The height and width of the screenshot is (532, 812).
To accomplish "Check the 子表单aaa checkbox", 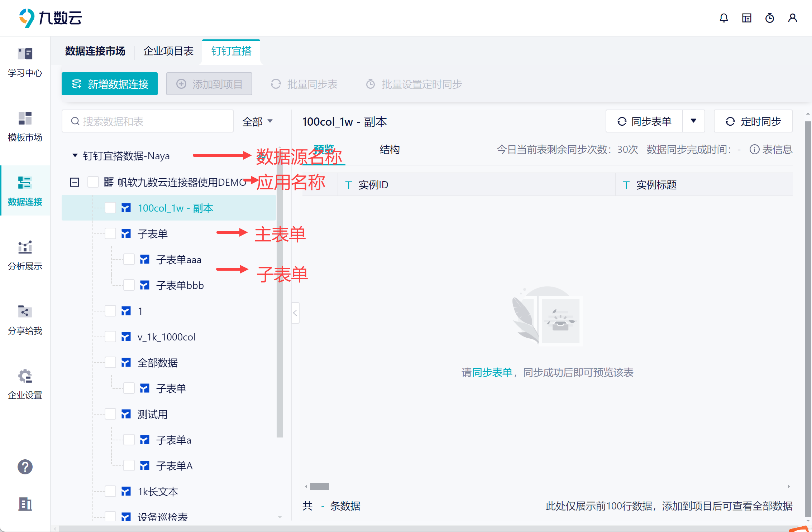I will coord(129,259).
